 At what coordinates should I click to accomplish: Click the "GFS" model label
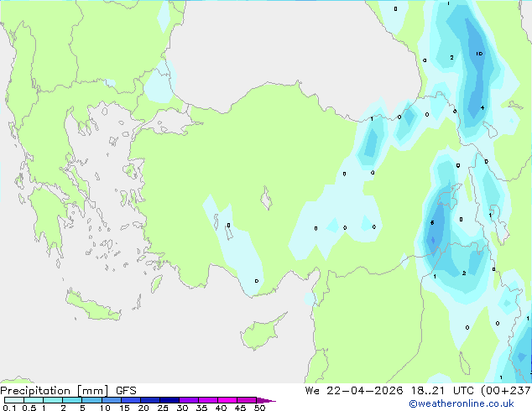(126, 391)
